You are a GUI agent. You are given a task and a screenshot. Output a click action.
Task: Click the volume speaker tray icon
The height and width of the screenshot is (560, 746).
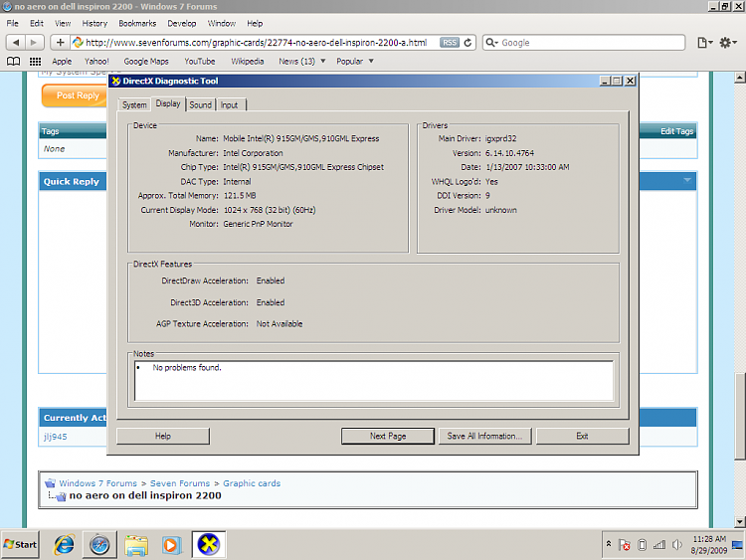(677, 545)
